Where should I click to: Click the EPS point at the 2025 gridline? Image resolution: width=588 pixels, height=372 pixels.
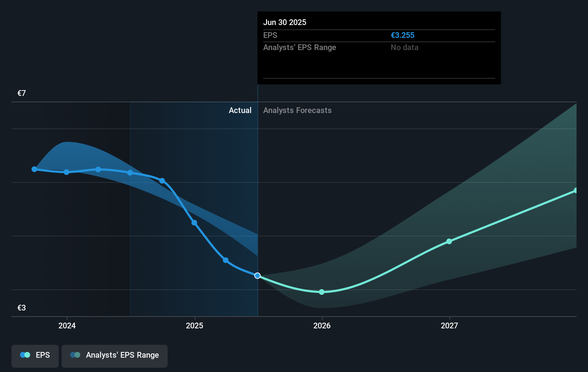click(194, 222)
